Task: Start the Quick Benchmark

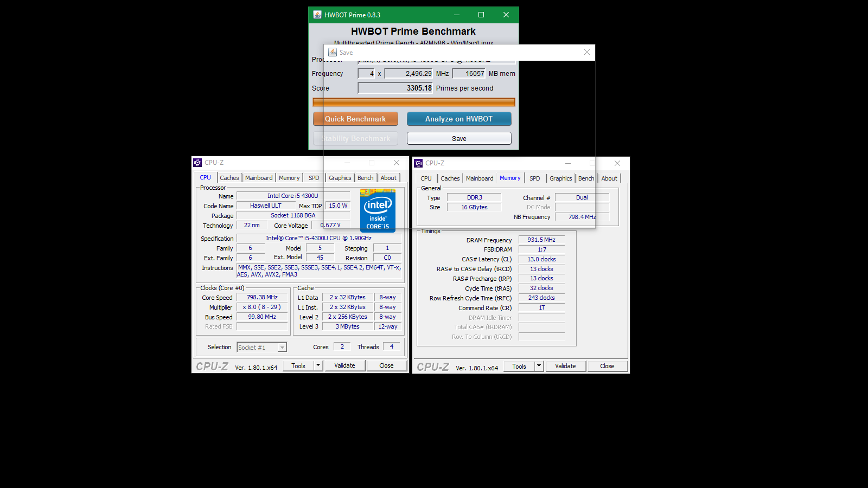Action: 355,119
